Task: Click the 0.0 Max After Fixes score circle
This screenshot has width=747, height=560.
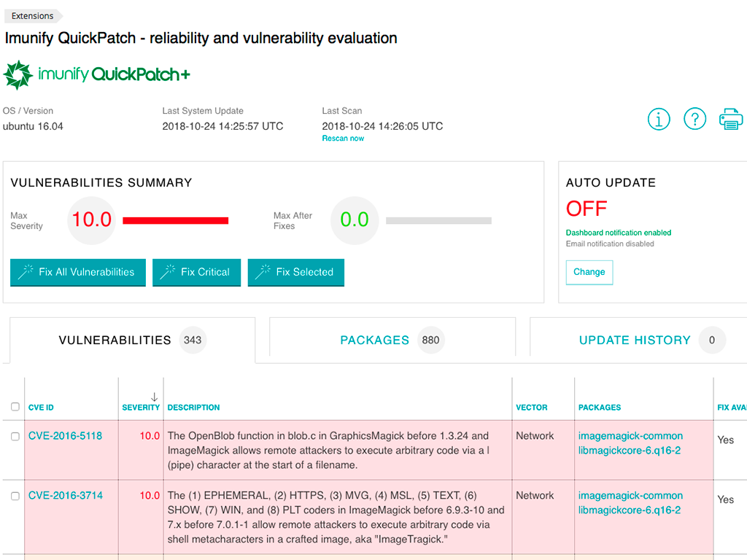Action: pyautogui.click(x=355, y=220)
